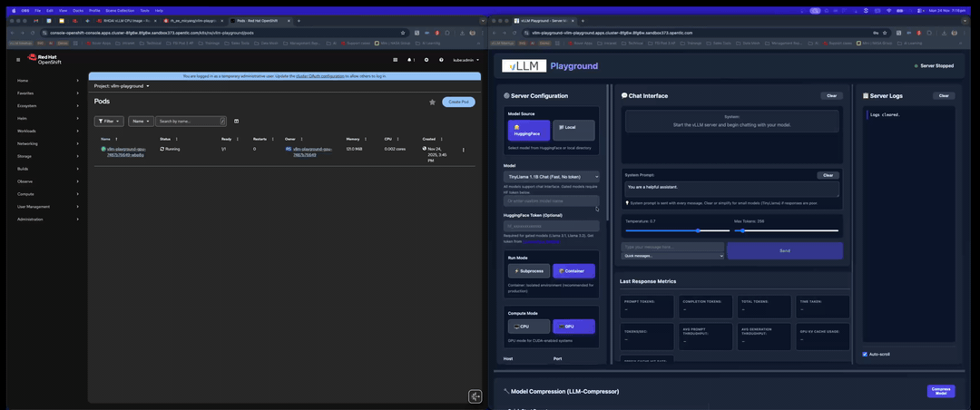Screen dimensions: 980x410
Task: Switch model source to Local
Action: point(573,128)
